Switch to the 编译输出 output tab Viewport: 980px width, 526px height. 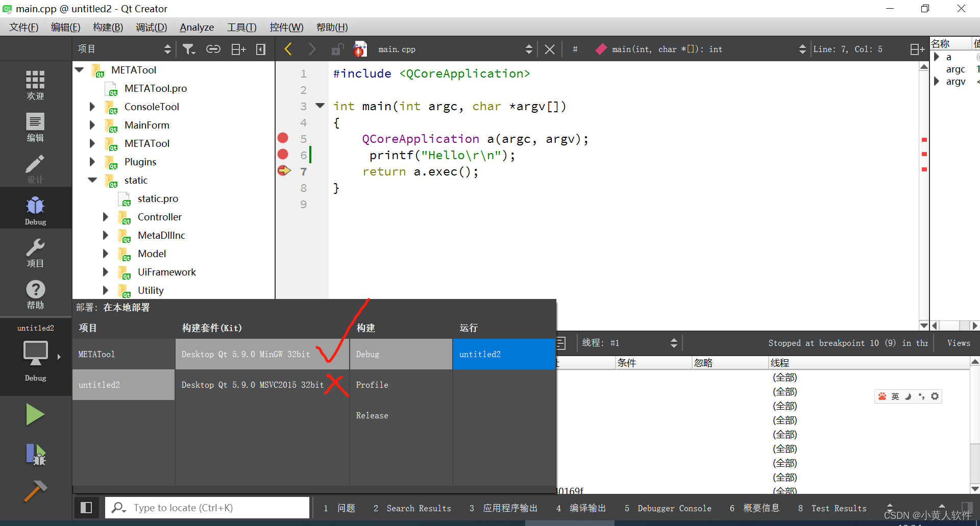587,508
